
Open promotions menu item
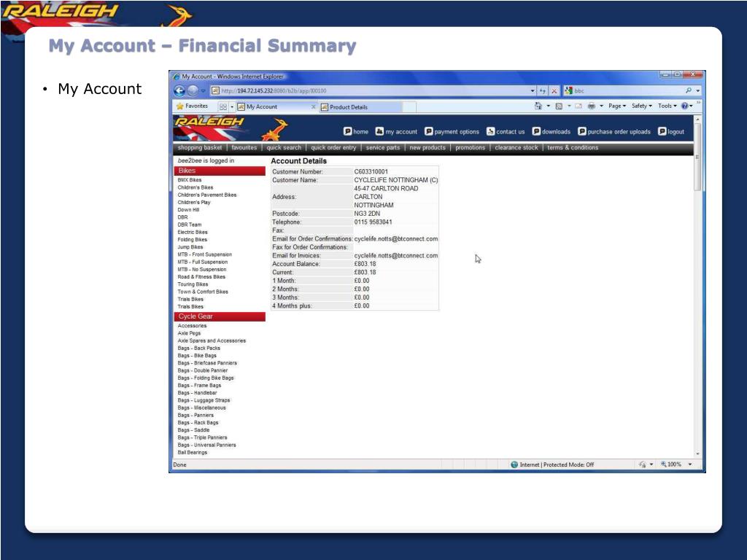pyautogui.click(x=471, y=147)
